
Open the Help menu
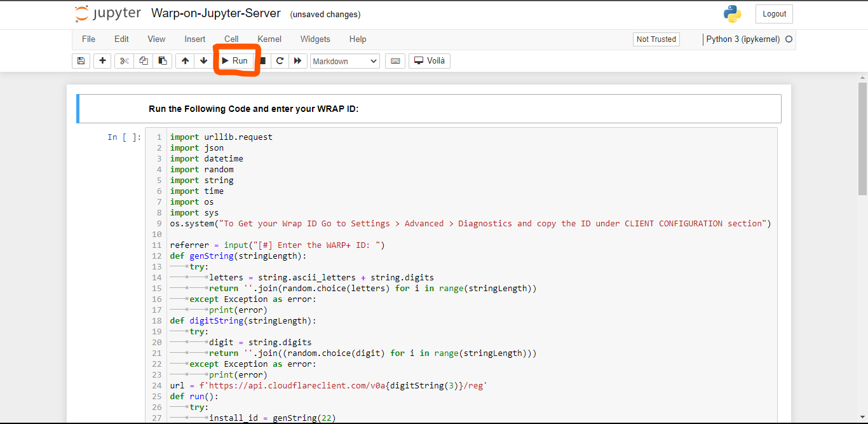pyautogui.click(x=358, y=39)
